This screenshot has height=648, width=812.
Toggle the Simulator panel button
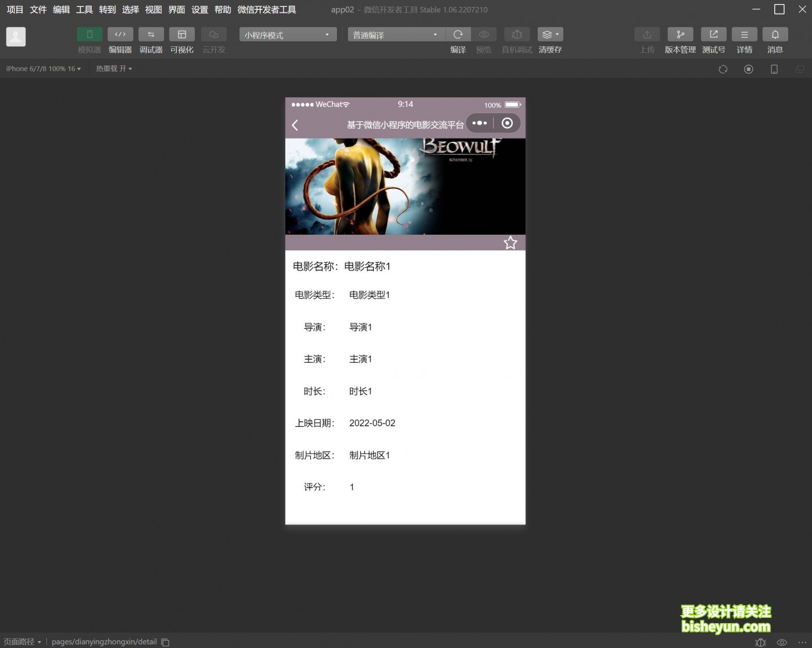(x=89, y=34)
